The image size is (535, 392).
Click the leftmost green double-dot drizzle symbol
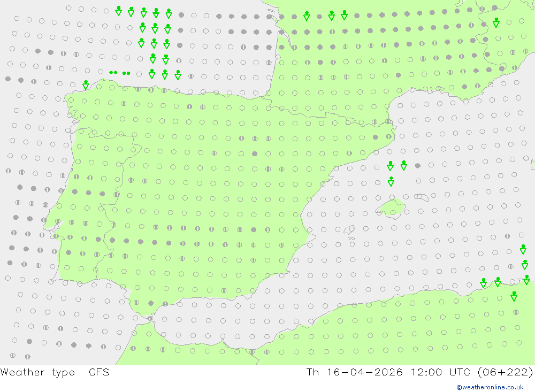[113, 73]
